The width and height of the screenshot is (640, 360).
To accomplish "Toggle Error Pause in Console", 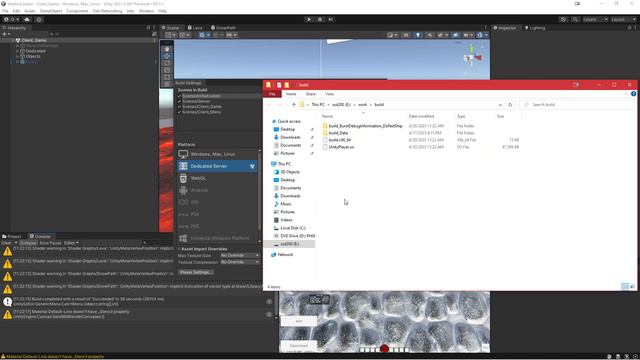I will [50, 243].
